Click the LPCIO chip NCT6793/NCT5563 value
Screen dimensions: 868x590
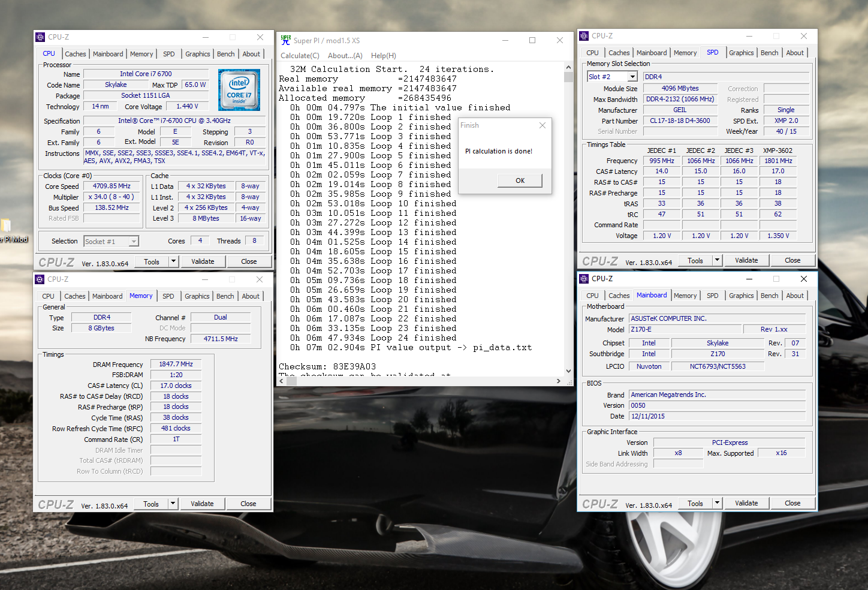coord(718,366)
